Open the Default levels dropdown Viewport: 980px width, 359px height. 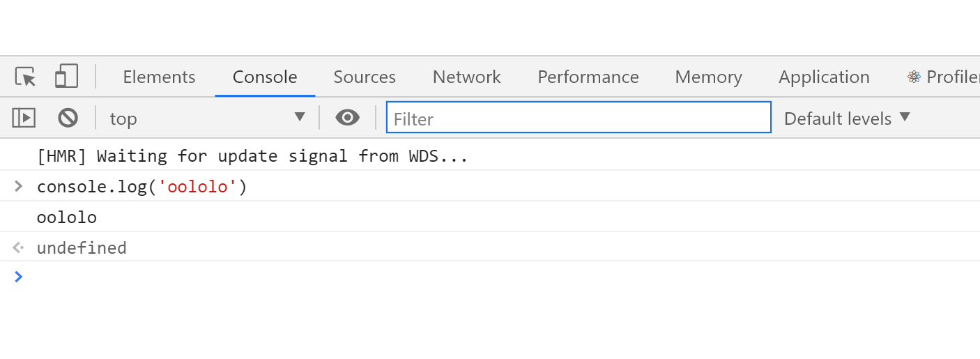point(847,119)
